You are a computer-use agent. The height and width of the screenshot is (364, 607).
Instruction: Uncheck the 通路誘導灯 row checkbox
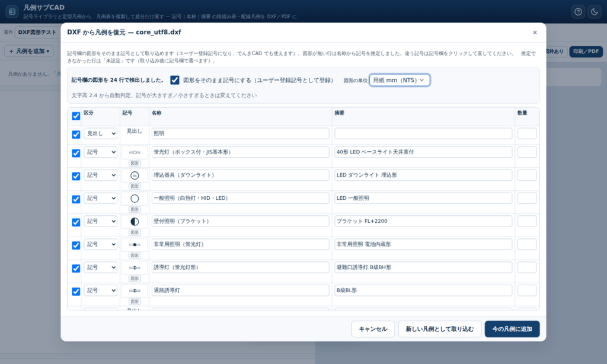point(76,292)
